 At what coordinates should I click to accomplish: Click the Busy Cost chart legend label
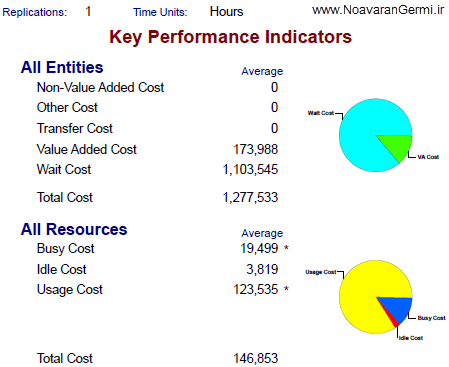point(431,318)
